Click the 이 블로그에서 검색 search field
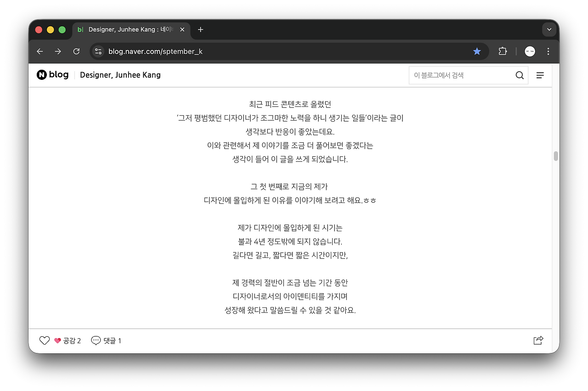Image resolution: width=588 pixels, height=391 pixels. point(459,75)
